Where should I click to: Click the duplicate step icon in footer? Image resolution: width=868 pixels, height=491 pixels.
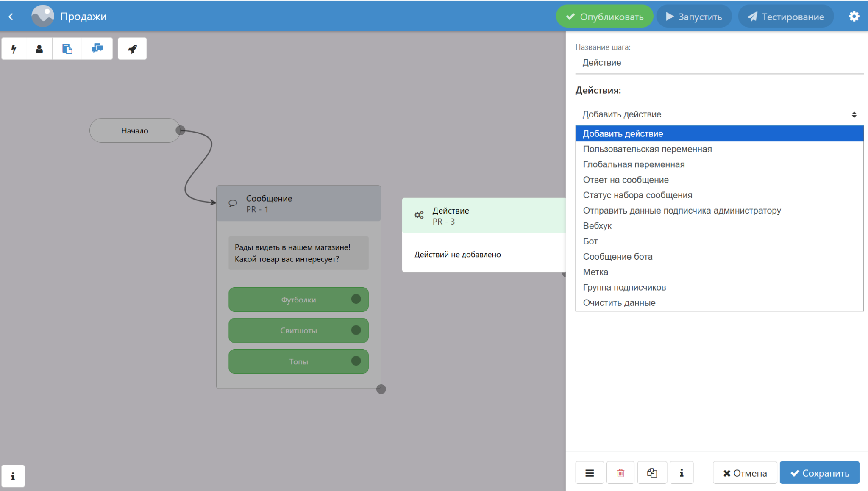[652, 473]
